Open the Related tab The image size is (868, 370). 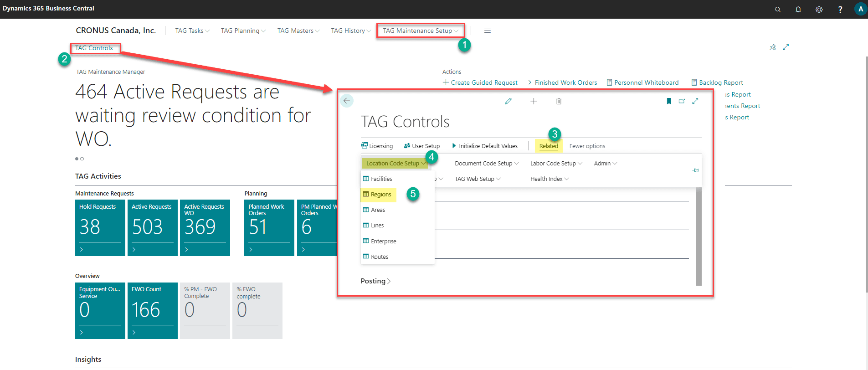coord(549,146)
